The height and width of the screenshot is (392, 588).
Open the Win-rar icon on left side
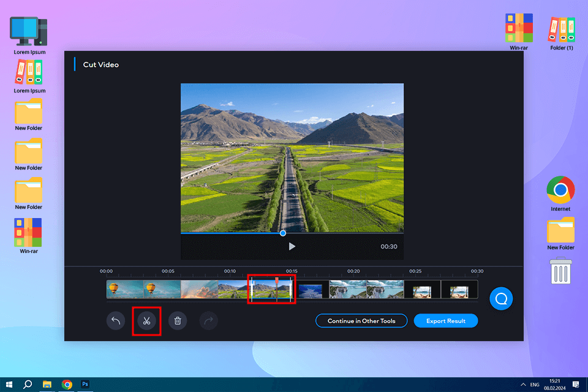[29, 236]
